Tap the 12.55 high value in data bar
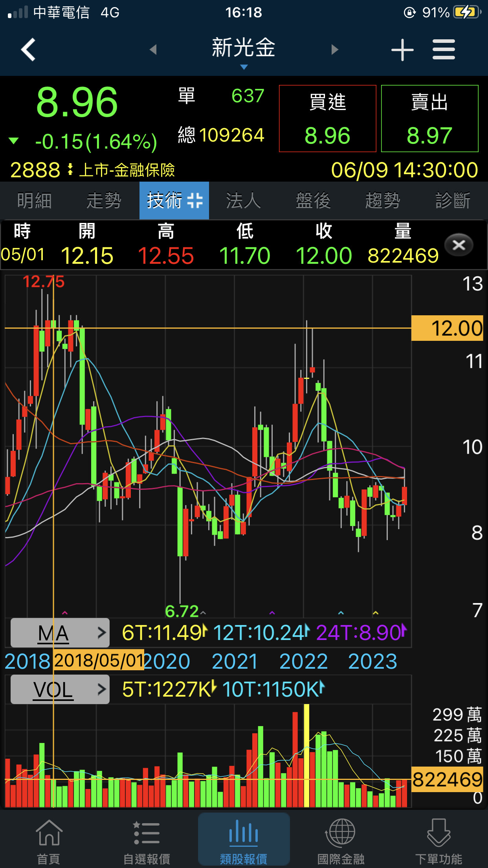Viewport: 488px width, 868px height. coord(166,256)
